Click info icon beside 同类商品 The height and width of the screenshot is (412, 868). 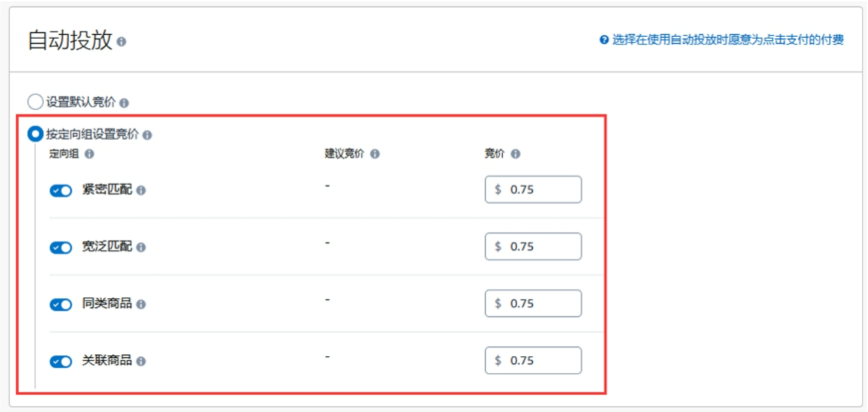click(x=141, y=305)
